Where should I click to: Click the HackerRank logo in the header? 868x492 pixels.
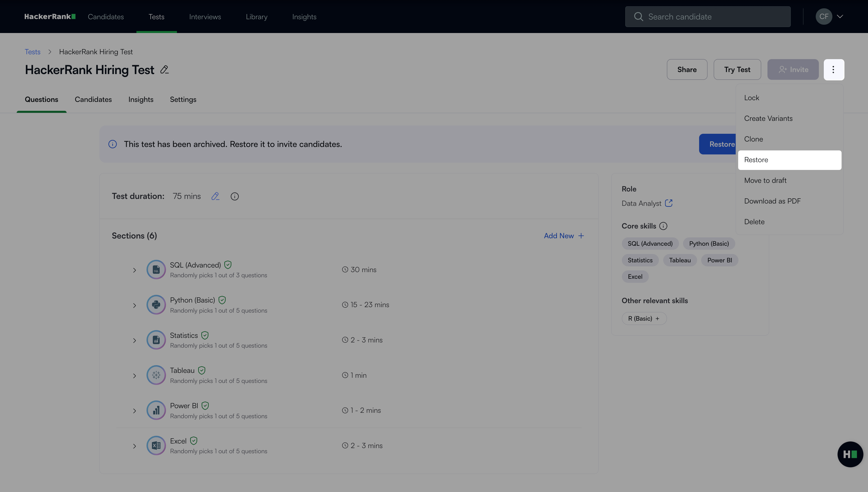point(50,17)
